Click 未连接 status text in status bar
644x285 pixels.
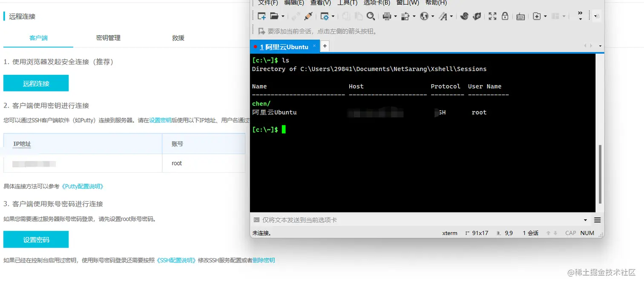(x=262, y=233)
